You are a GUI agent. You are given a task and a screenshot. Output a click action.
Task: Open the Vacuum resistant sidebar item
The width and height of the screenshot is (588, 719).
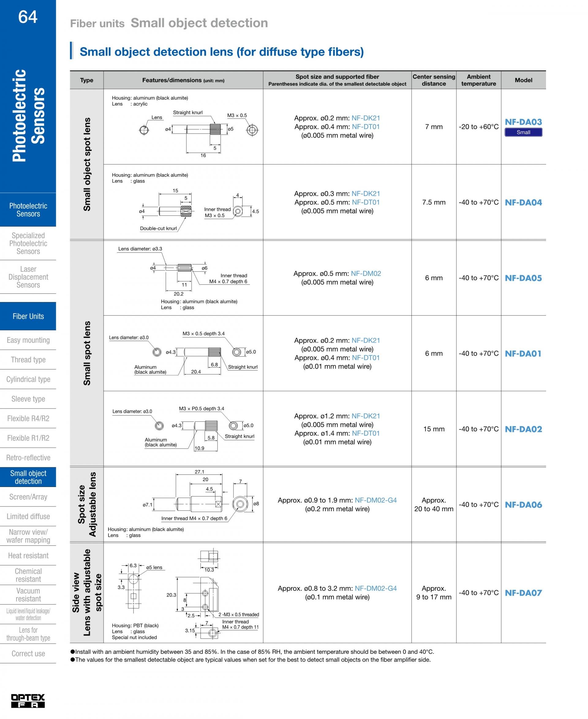(28, 595)
